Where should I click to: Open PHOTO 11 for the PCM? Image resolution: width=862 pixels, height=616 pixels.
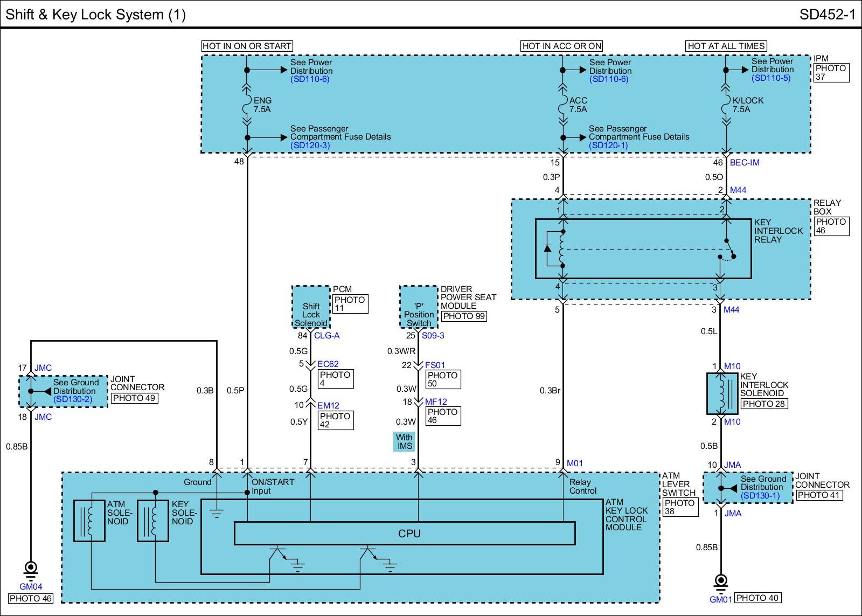coord(350,304)
